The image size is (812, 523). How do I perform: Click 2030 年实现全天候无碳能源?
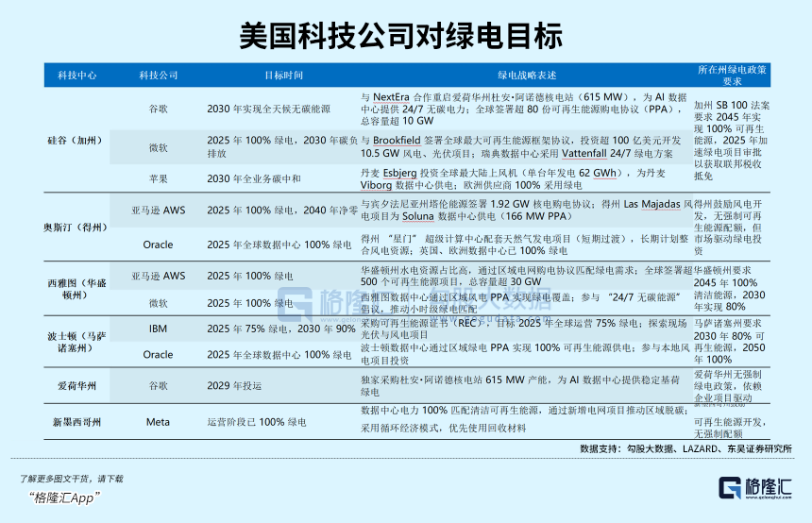click(x=269, y=109)
